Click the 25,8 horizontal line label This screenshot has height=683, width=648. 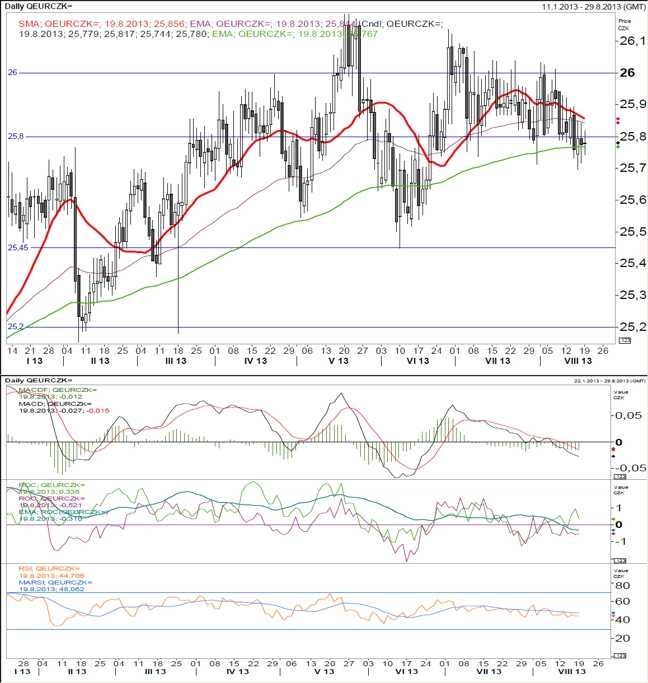[x=15, y=136]
